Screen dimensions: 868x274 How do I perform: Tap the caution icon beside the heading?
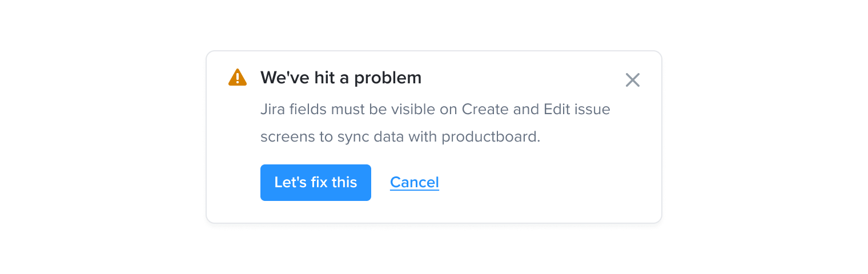tap(238, 77)
